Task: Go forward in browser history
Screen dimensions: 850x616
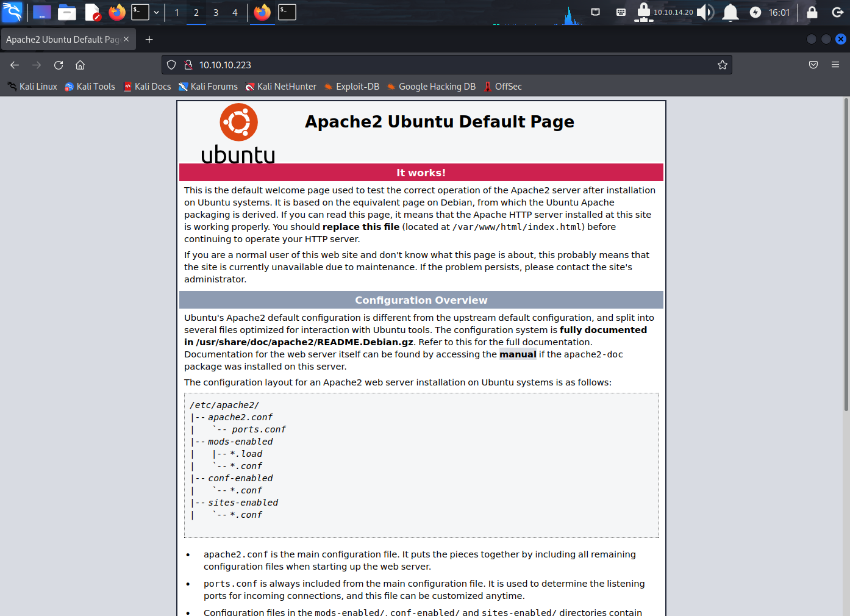Action: click(37, 65)
